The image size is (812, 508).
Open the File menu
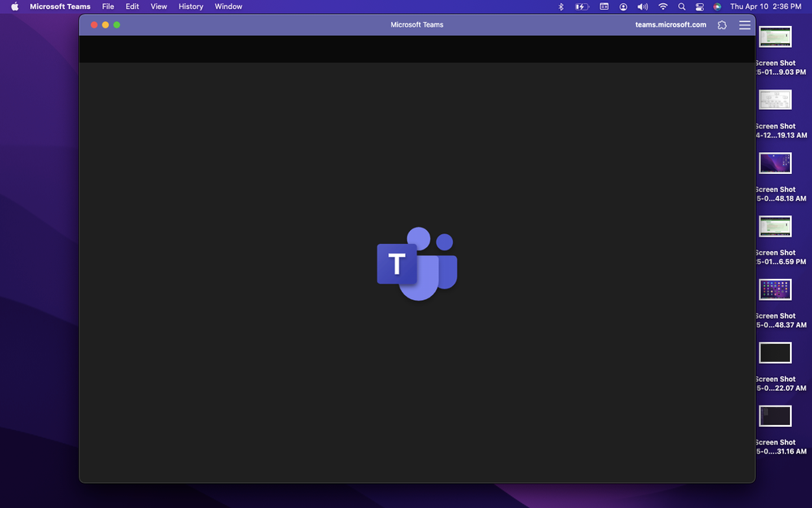[108, 7]
